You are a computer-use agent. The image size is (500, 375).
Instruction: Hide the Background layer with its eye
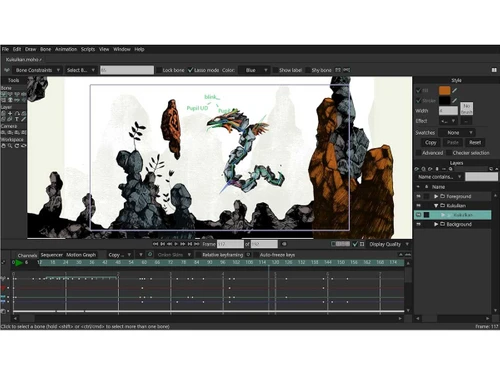pyautogui.click(x=418, y=224)
